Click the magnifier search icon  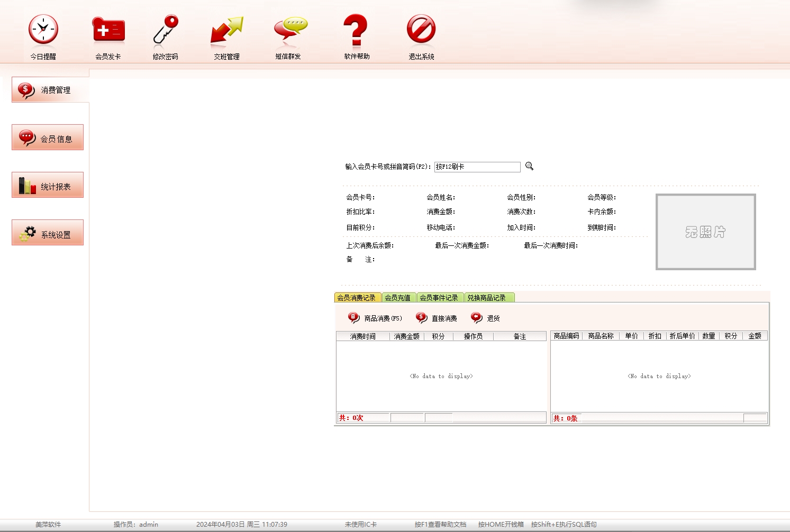(x=529, y=166)
